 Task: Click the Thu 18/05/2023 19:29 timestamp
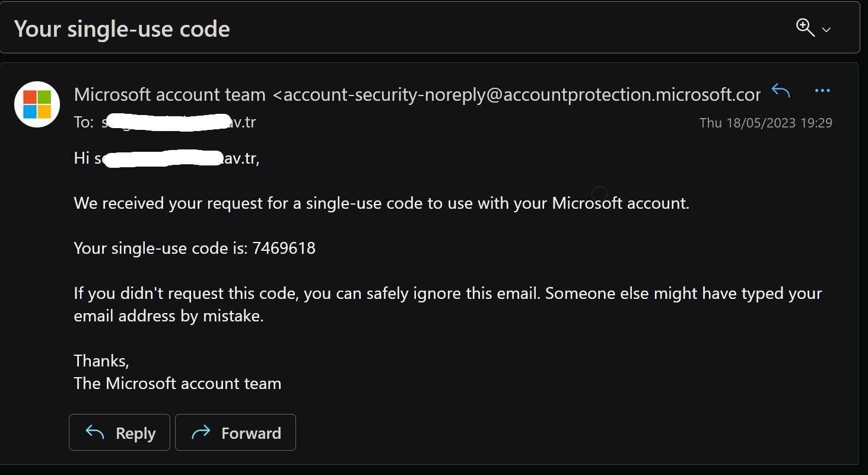[x=765, y=123]
